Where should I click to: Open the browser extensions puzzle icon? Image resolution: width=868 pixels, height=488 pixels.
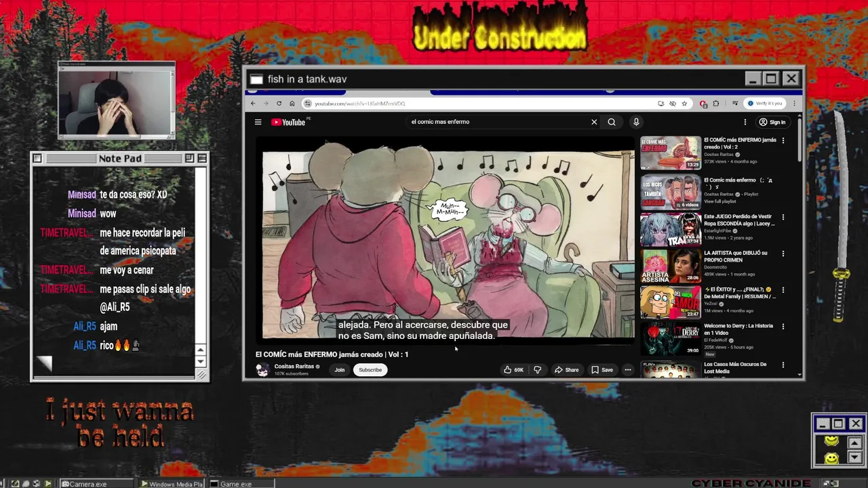pos(715,104)
